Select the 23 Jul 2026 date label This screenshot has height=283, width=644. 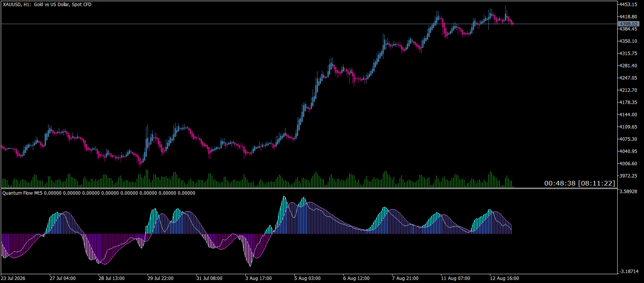click(x=13, y=278)
